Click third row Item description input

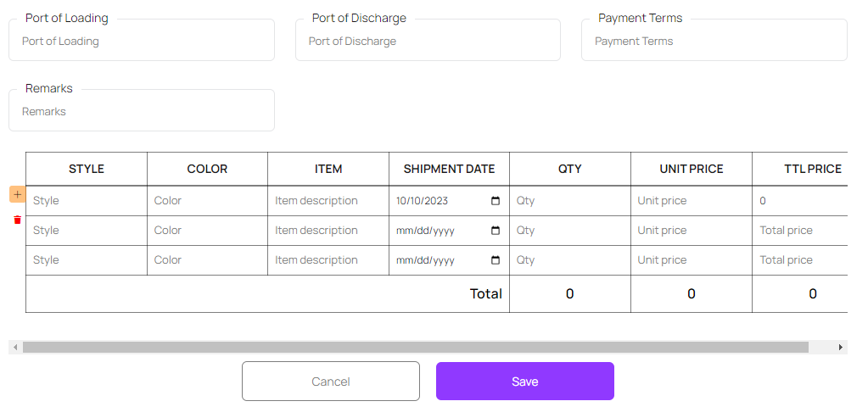pos(328,260)
